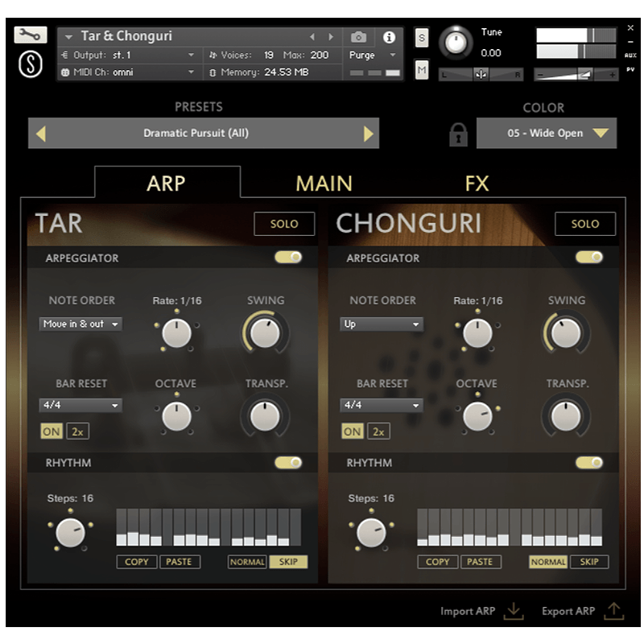Click the Tune knob
The height and width of the screenshot is (644, 644).
456,43
